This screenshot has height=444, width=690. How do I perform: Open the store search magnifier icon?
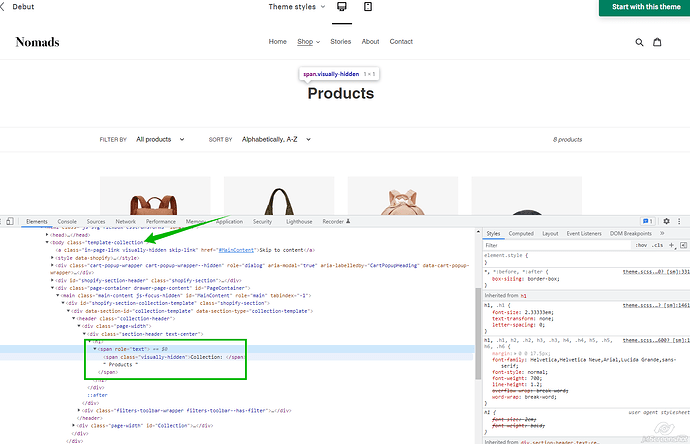point(640,42)
